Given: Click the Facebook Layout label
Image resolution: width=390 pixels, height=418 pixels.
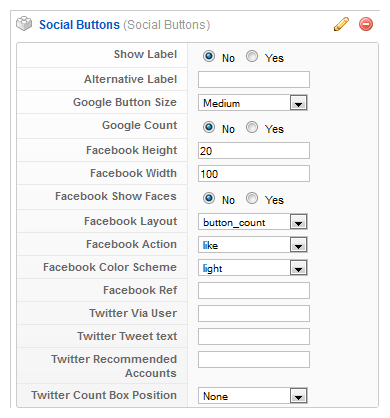Looking at the screenshot, I should [x=131, y=221].
